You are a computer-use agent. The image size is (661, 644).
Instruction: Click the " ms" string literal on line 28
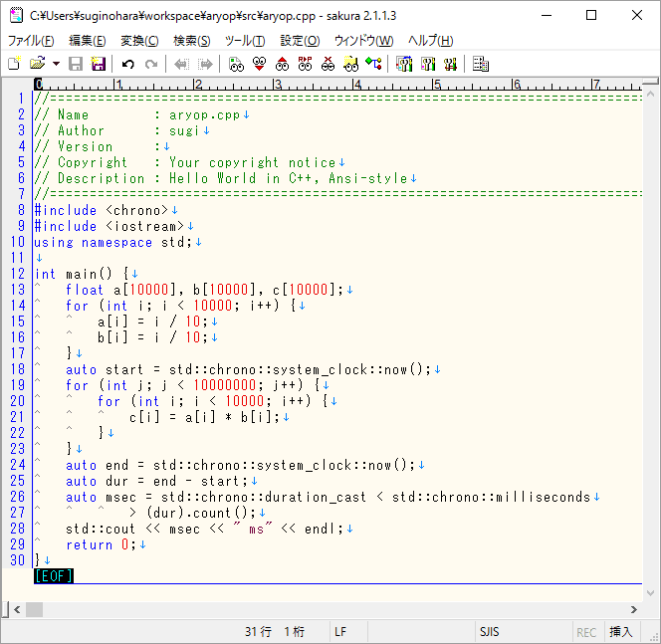pyautogui.click(x=253, y=529)
